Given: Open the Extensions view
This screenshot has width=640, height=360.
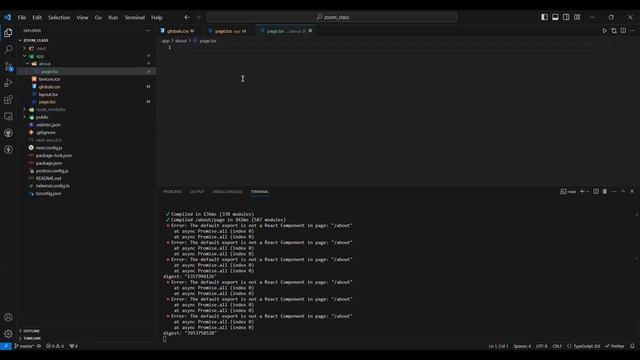Looking at the screenshot, I should point(8,100).
